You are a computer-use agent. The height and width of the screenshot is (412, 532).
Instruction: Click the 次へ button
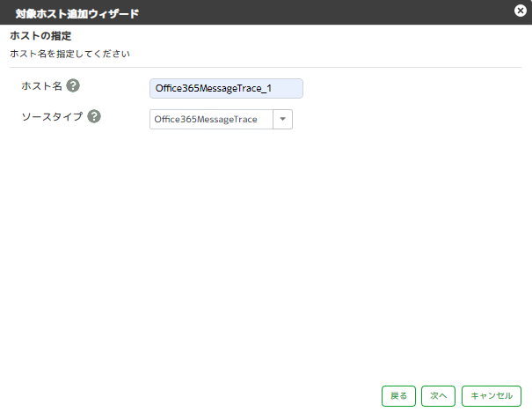[x=439, y=396]
